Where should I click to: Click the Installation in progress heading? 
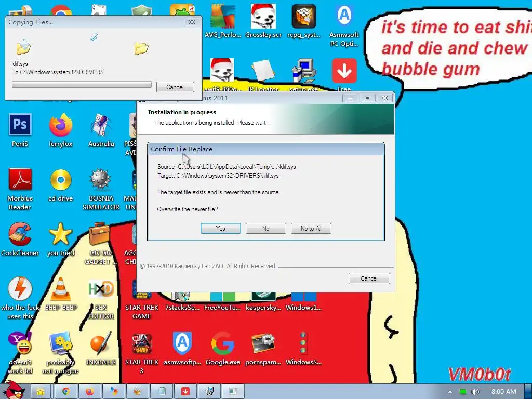tap(182, 112)
